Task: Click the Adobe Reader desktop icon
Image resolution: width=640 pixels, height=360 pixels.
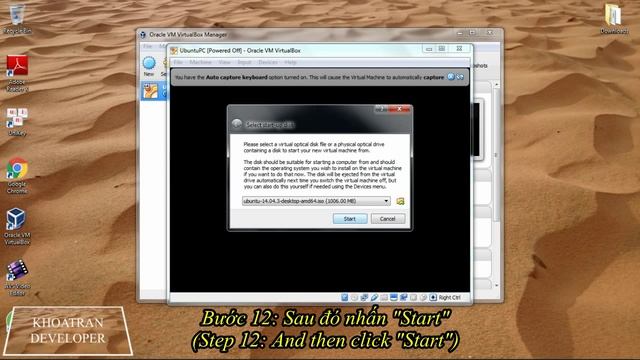Action: 17,73
